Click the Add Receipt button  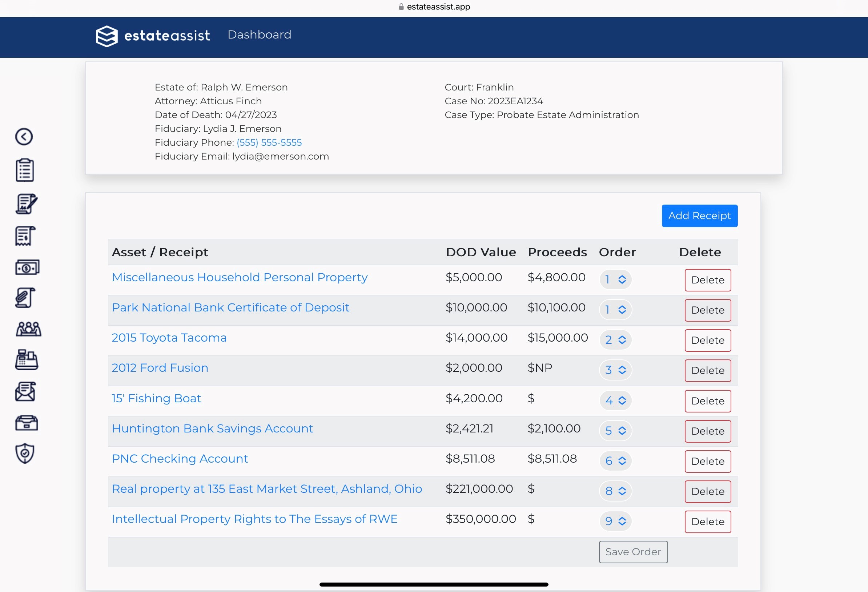(x=699, y=216)
